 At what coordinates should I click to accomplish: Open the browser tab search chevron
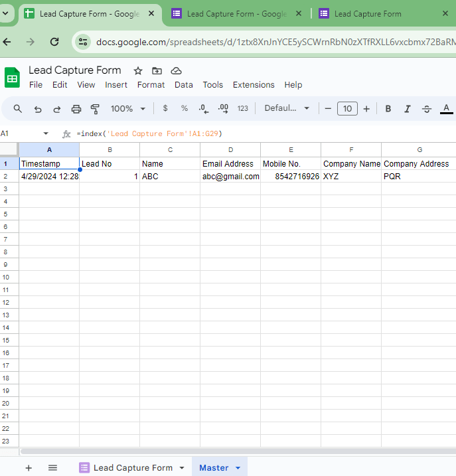(5, 13)
